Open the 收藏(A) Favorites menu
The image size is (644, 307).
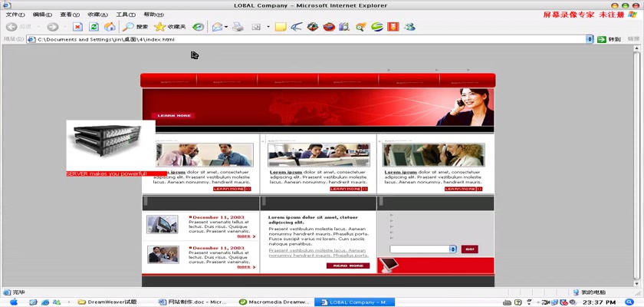coord(98,15)
